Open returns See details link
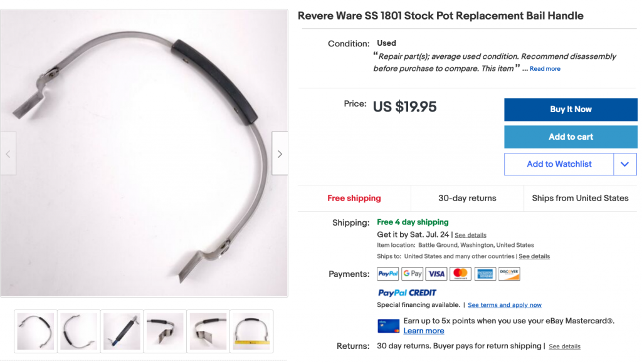 click(565, 346)
